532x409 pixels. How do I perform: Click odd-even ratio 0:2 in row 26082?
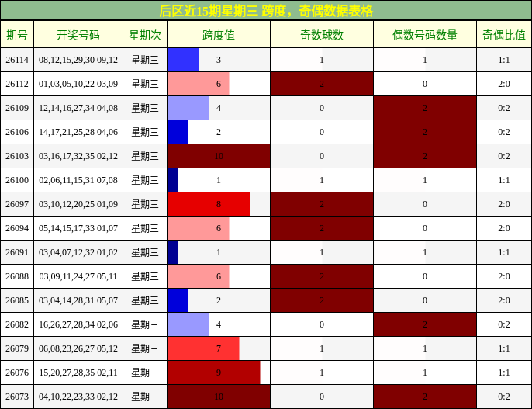click(x=504, y=325)
